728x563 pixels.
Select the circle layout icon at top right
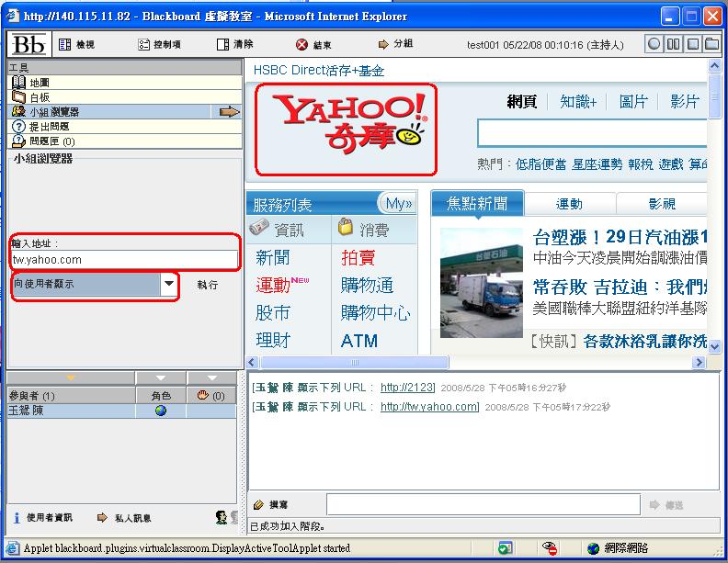pos(654,44)
